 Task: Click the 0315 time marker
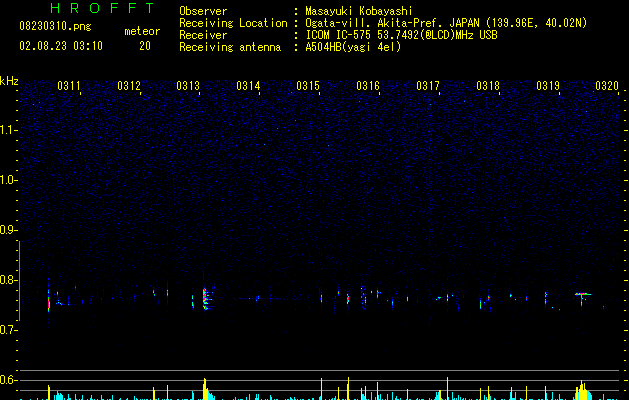click(x=308, y=86)
